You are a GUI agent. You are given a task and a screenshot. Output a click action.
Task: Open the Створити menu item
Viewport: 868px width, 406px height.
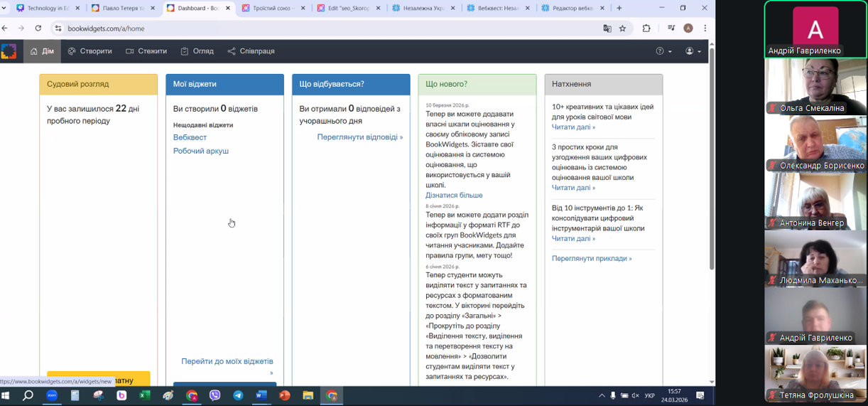[x=90, y=51]
